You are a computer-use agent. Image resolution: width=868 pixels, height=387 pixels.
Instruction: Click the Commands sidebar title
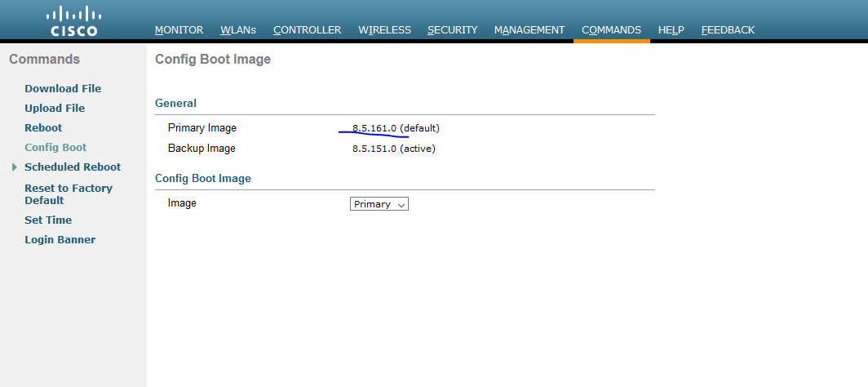click(44, 60)
